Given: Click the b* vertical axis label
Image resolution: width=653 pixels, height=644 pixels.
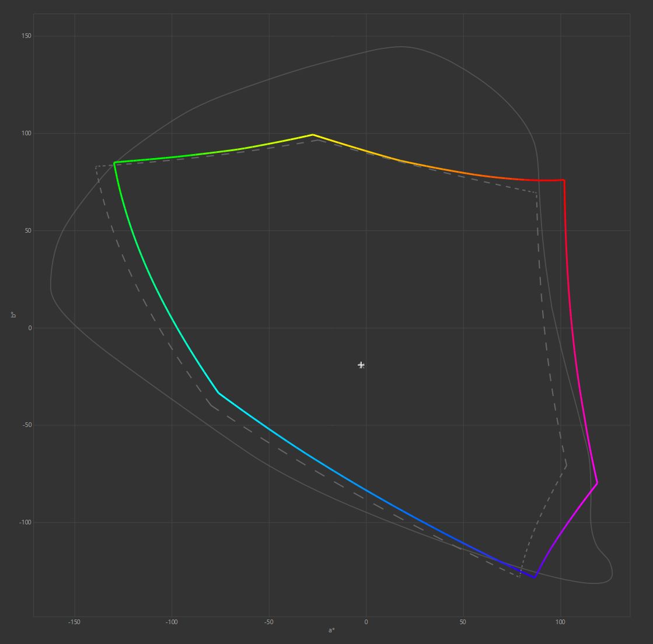Looking at the screenshot, I should tap(13, 315).
